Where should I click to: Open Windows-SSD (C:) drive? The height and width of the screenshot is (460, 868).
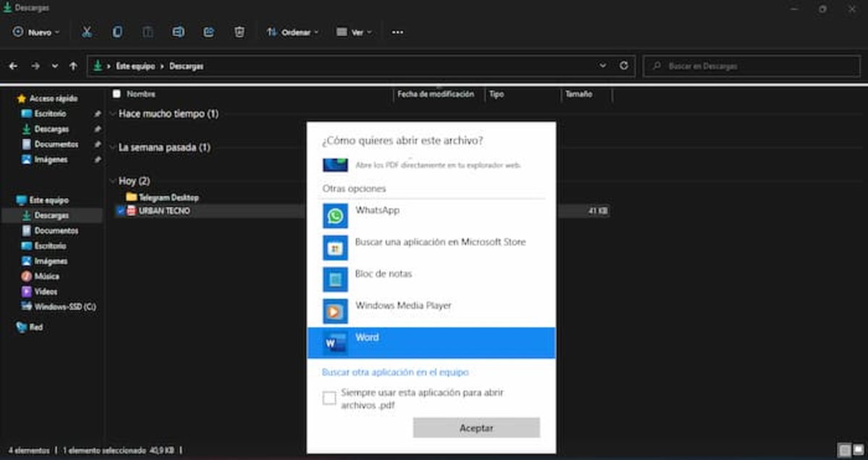pos(59,307)
